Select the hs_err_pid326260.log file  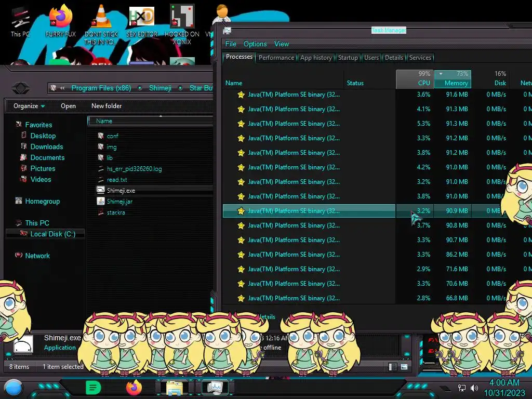[134, 169]
